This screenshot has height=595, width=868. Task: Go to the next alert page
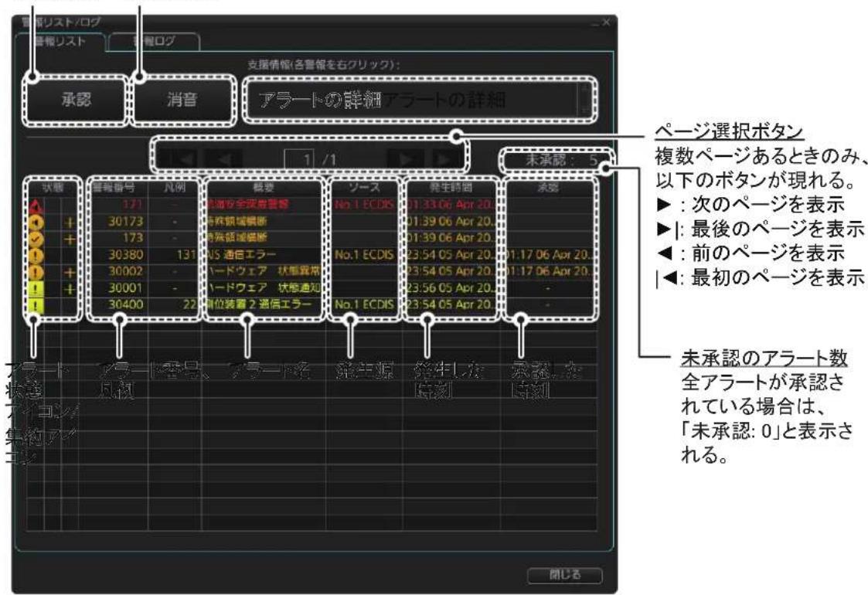point(405,160)
